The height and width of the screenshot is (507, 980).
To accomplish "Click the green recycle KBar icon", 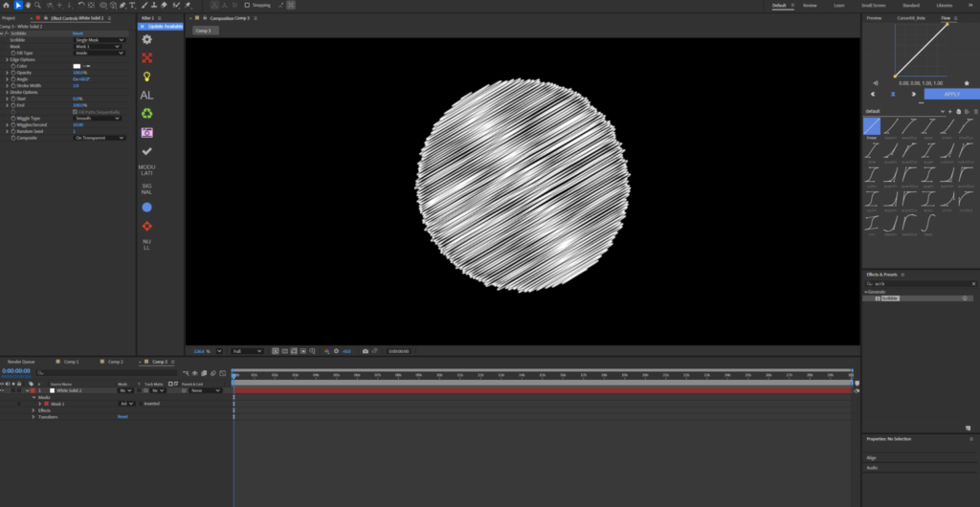I will click(x=146, y=114).
